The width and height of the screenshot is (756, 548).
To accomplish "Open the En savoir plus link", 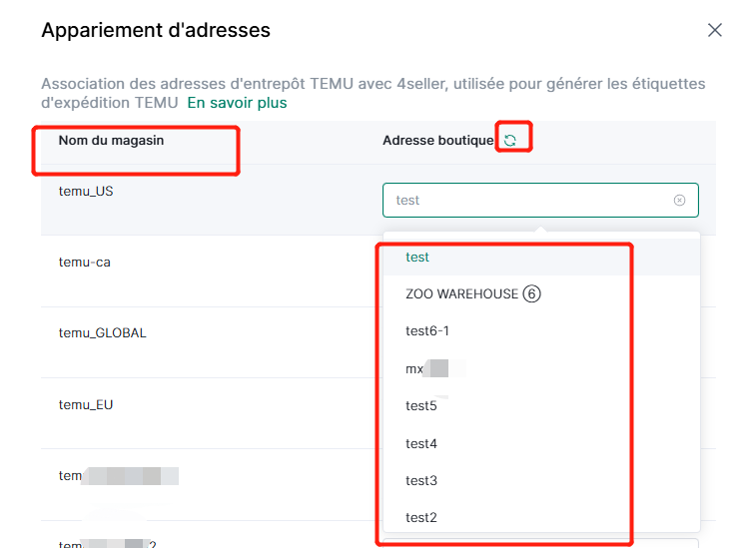I will 237,103.
